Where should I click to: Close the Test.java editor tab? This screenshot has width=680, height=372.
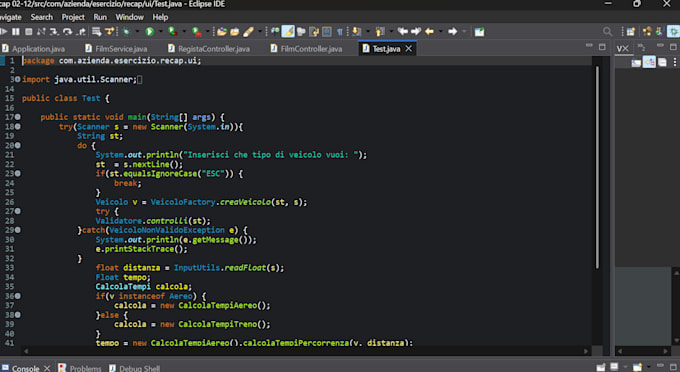[409, 49]
